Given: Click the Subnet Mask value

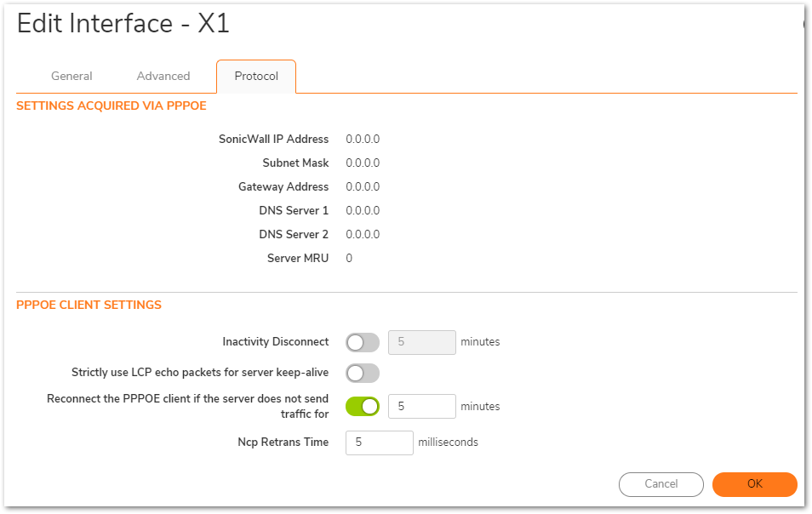Looking at the screenshot, I should click(363, 163).
